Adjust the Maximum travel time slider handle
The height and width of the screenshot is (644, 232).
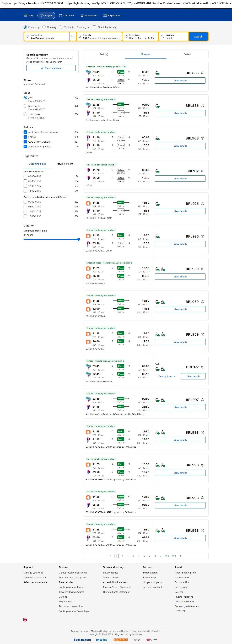click(x=78, y=239)
